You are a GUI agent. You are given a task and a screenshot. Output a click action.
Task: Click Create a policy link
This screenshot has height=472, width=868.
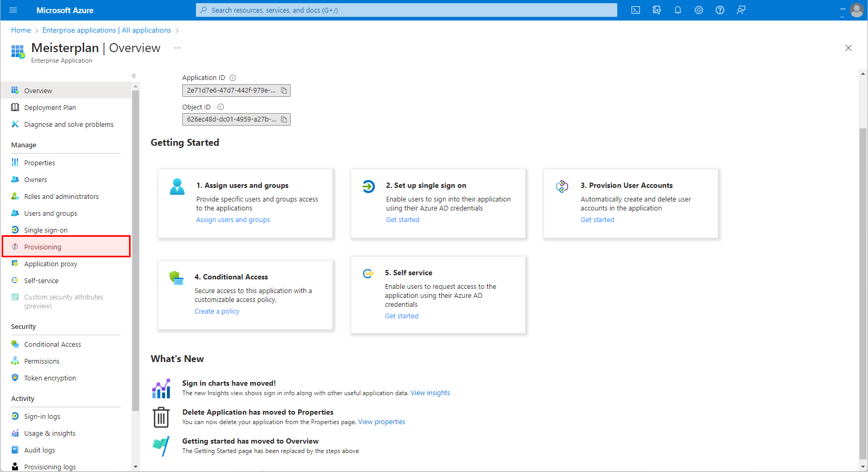pyautogui.click(x=216, y=312)
